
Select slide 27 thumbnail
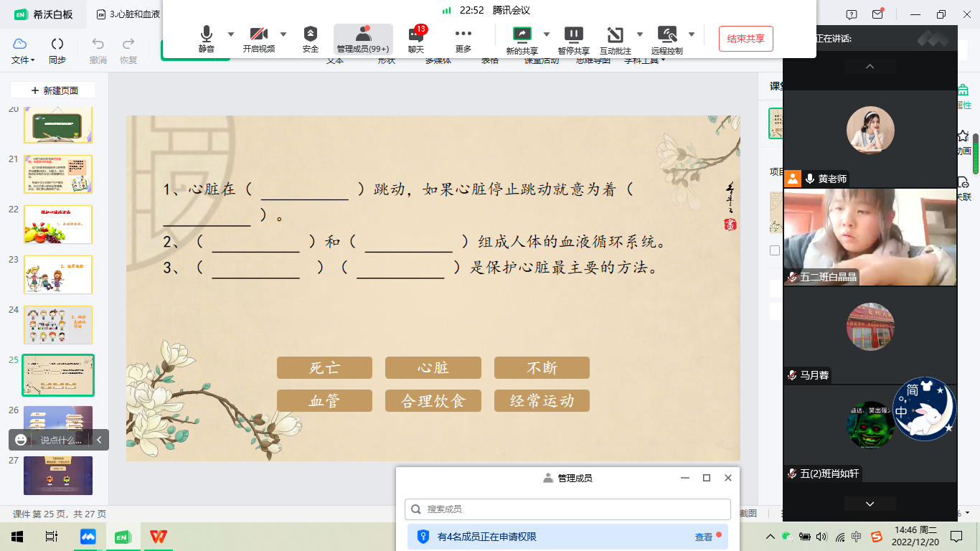(58, 475)
